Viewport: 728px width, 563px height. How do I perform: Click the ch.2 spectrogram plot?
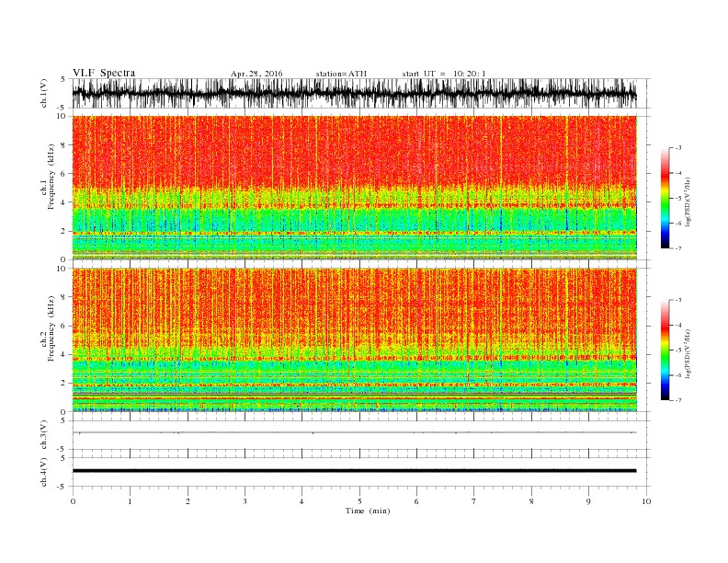pyautogui.click(x=355, y=340)
